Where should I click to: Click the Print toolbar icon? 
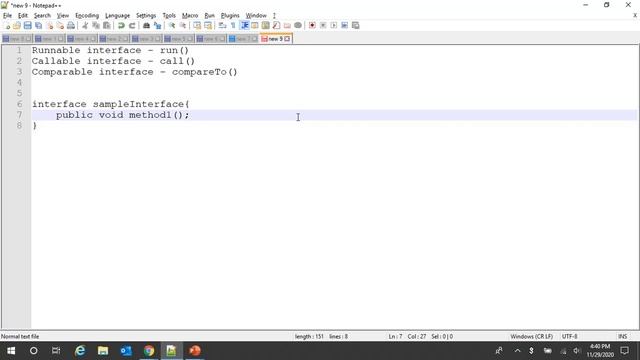[71, 25]
